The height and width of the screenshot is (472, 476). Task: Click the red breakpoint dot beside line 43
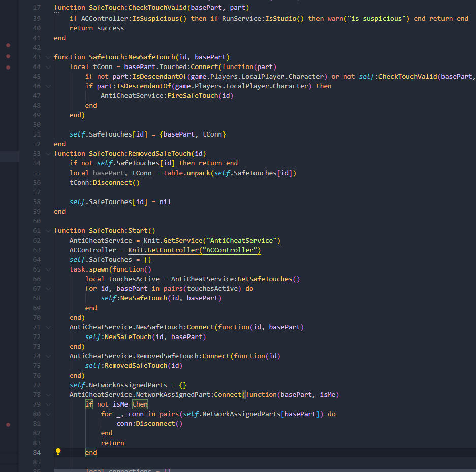click(8, 55)
